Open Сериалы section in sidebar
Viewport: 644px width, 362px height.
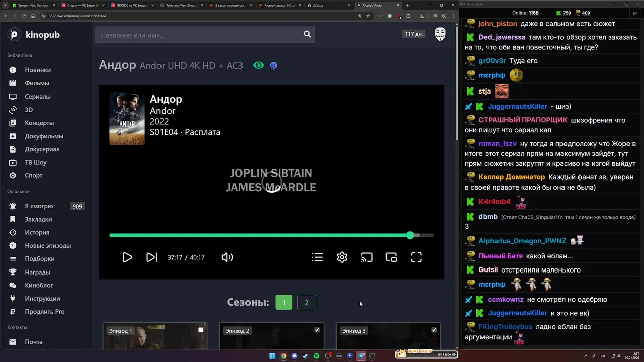click(x=38, y=96)
